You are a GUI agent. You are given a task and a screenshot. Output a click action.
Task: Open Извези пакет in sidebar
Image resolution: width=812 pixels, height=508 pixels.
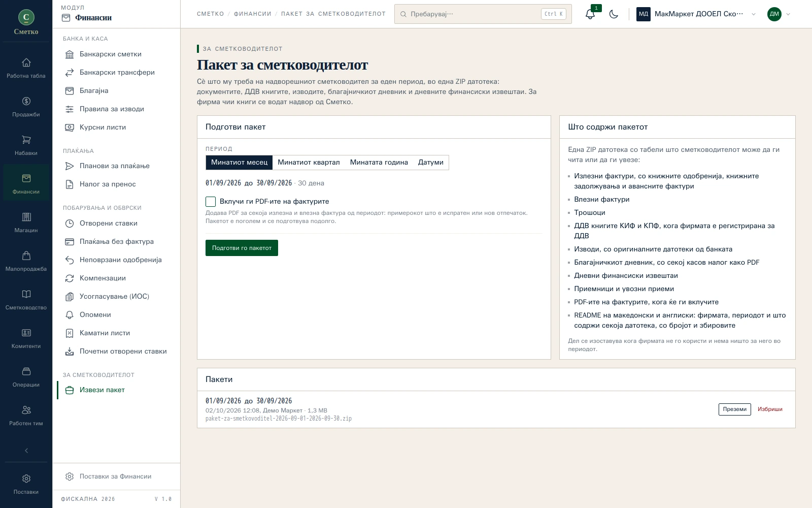116,390
